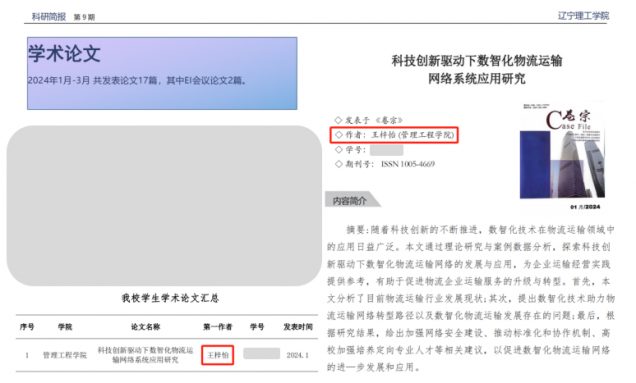The width and height of the screenshot is (636, 383).
Task: Click the 2024年1月-3月 paper summary line
Action: pyautogui.click(x=137, y=80)
